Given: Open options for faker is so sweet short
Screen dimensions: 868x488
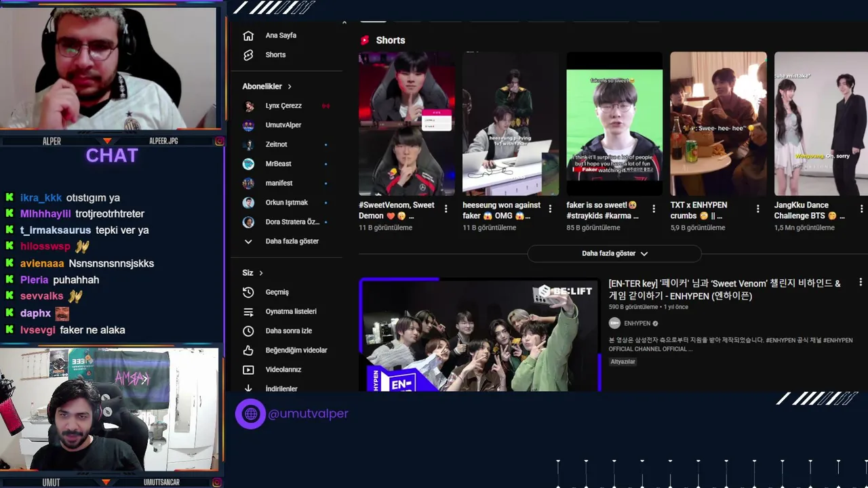Looking at the screenshot, I should (654, 209).
